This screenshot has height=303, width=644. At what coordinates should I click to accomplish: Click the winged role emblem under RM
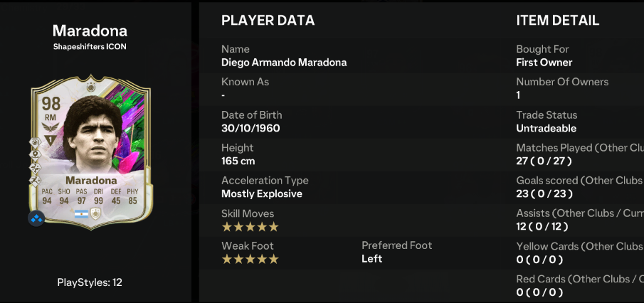(x=51, y=126)
